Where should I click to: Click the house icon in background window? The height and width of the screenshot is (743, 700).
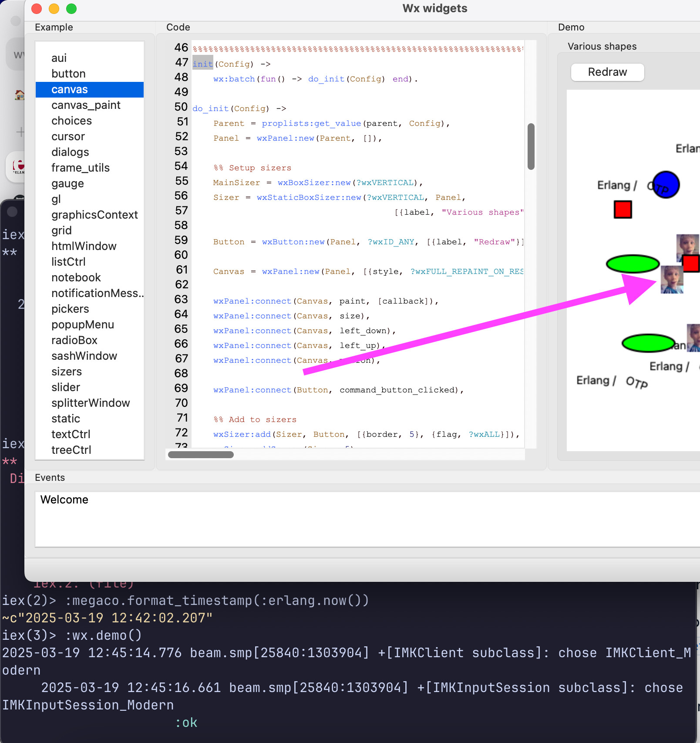click(19, 95)
